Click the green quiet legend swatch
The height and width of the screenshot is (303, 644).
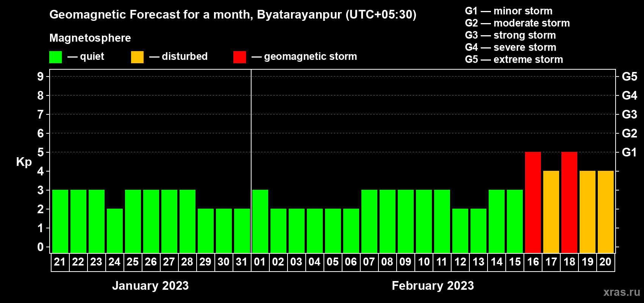pyautogui.click(x=55, y=57)
